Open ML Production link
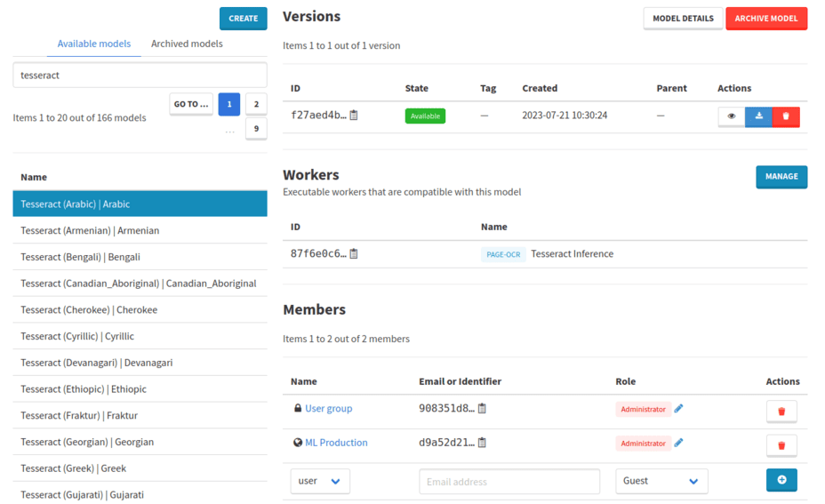 pos(336,443)
